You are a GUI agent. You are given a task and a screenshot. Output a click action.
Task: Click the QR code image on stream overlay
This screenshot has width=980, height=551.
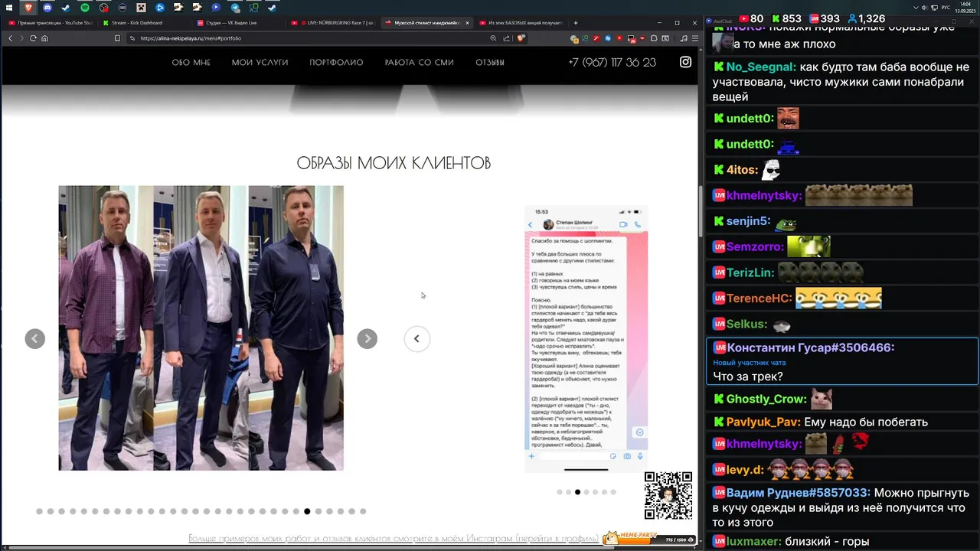tap(668, 495)
